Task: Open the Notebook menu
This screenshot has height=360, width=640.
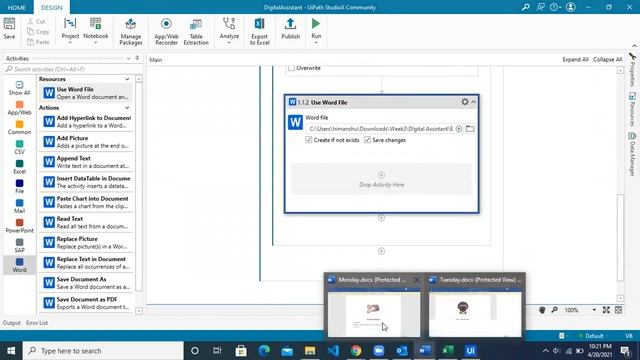Action: 96,31
